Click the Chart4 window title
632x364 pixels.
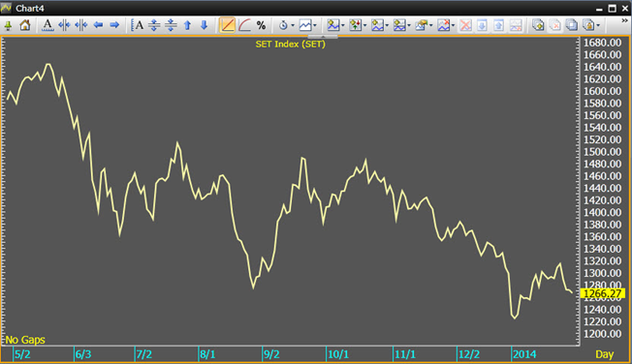[30, 8]
